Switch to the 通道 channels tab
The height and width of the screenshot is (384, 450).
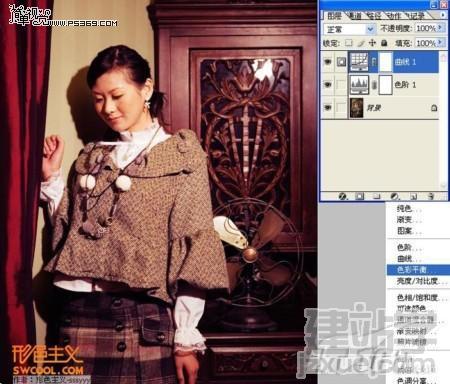(x=354, y=15)
